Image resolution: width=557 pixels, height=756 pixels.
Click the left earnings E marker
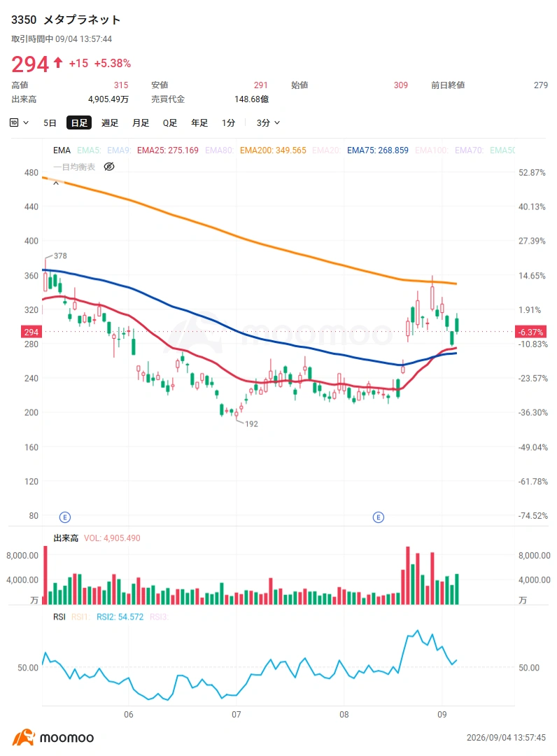64,517
